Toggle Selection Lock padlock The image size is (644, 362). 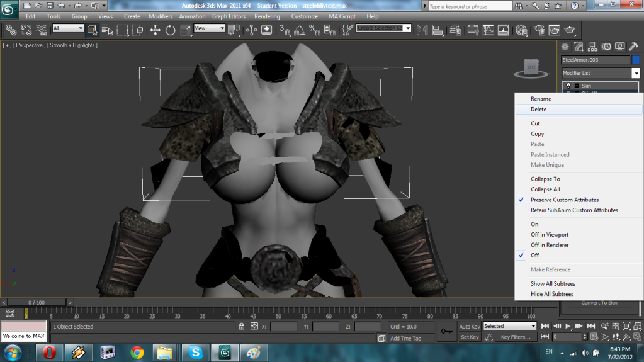coord(242,326)
